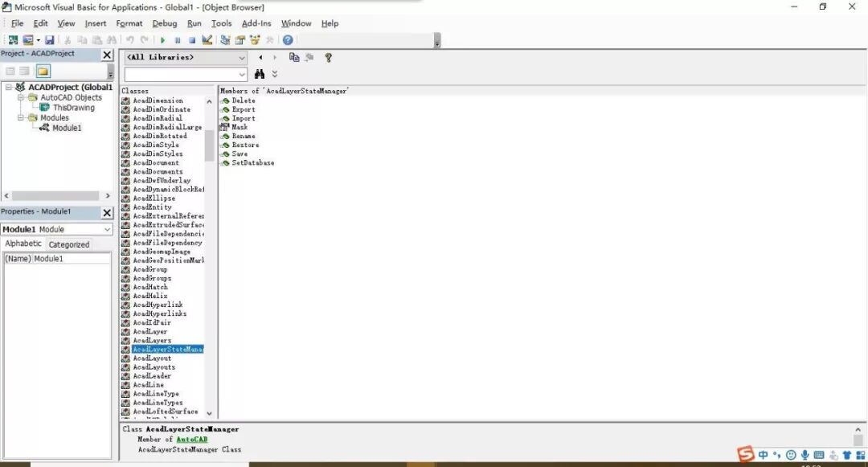
Task: Open the Module1 Module object dropdown
Action: coord(107,229)
